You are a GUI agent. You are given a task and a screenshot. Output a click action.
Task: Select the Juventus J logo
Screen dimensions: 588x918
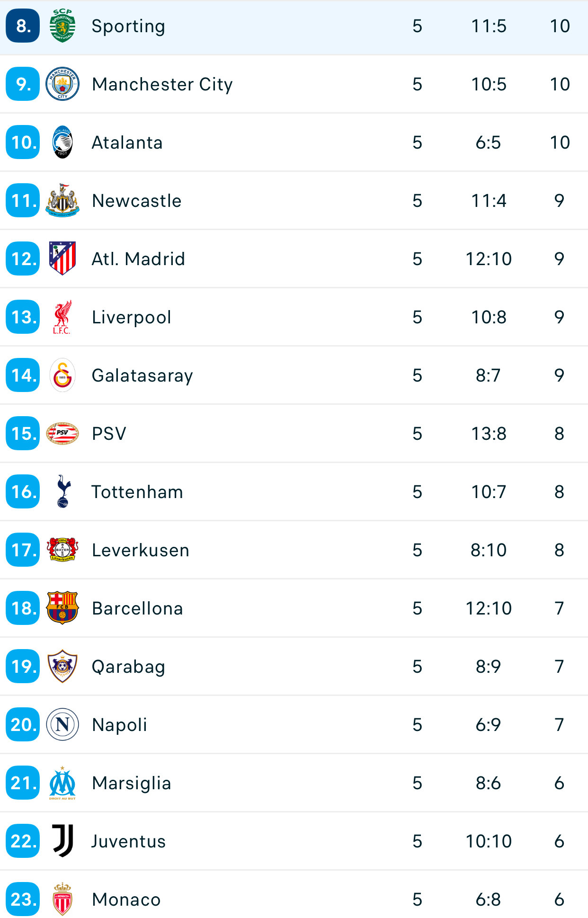(x=62, y=841)
